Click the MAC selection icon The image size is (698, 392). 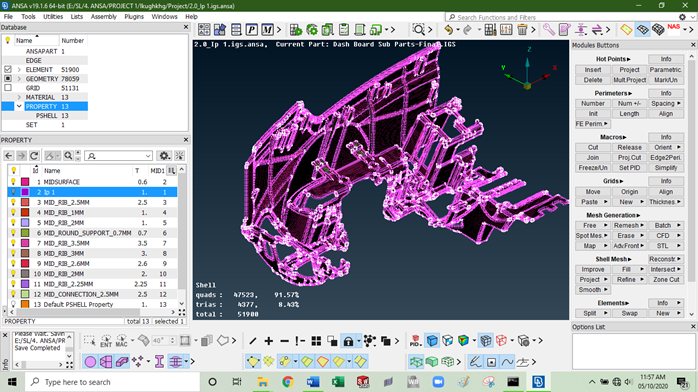pyautogui.click(x=122, y=341)
